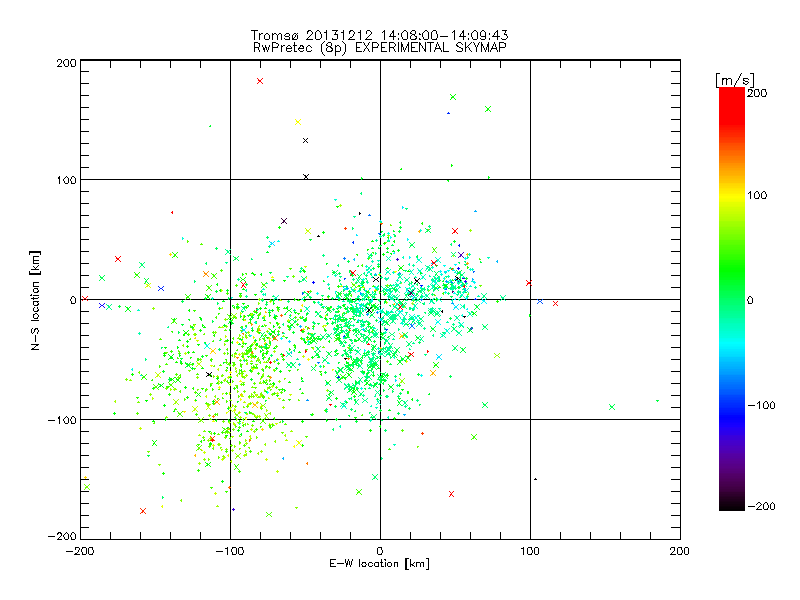Click the colorbar tick label "0"
800x600 pixels.
click(x=750, y=300)
